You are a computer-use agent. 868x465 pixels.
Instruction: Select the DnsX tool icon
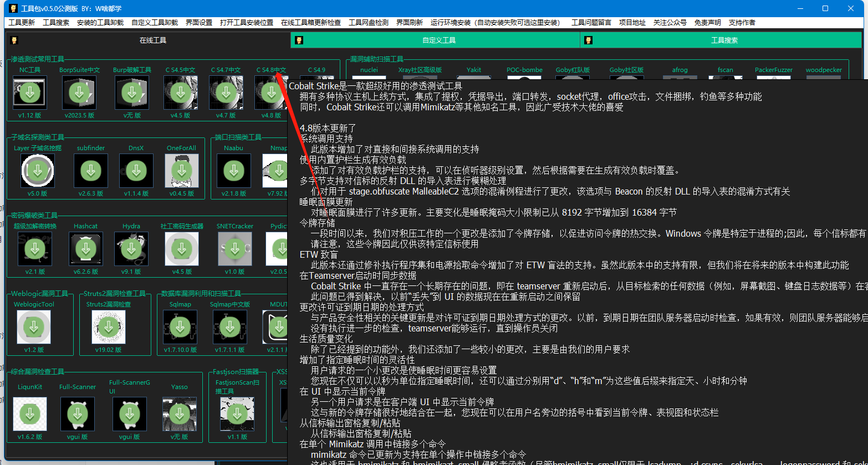point(136,171)
